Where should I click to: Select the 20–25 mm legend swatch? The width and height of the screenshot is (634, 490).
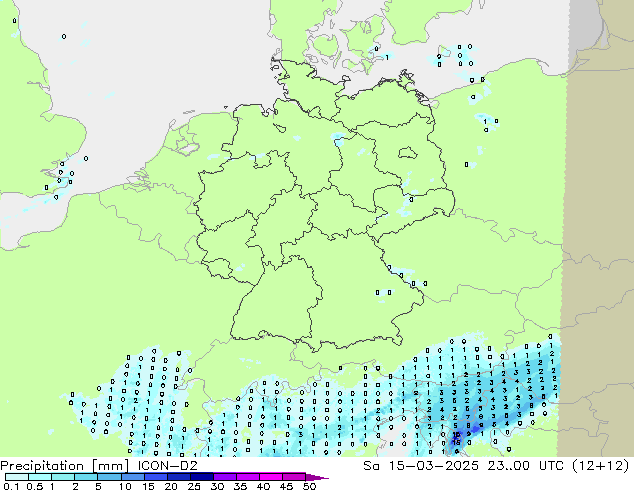click(x=178, y=477)
